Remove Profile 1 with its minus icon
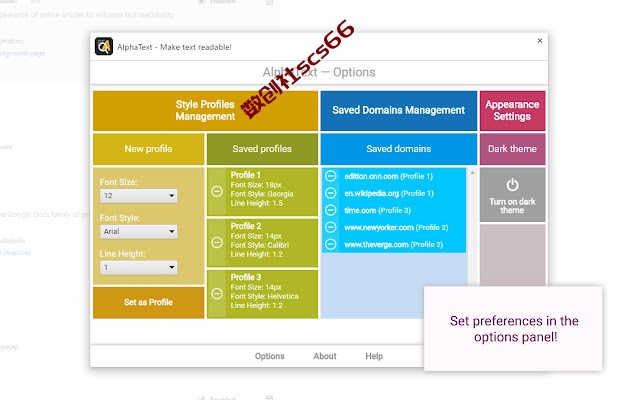 click(x=217, y=191)
